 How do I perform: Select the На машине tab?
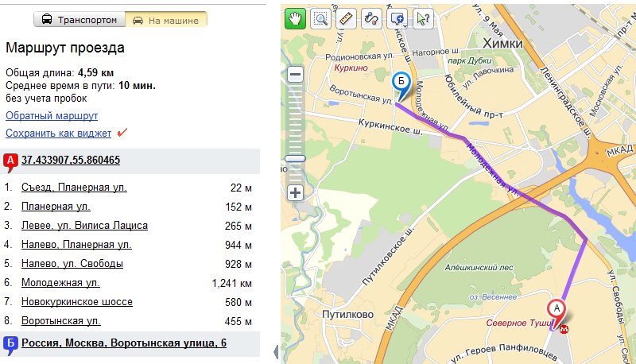tap(167, 19)
